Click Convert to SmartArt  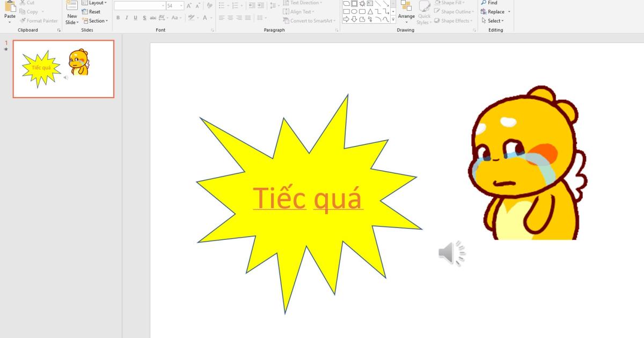coord(310,21)
